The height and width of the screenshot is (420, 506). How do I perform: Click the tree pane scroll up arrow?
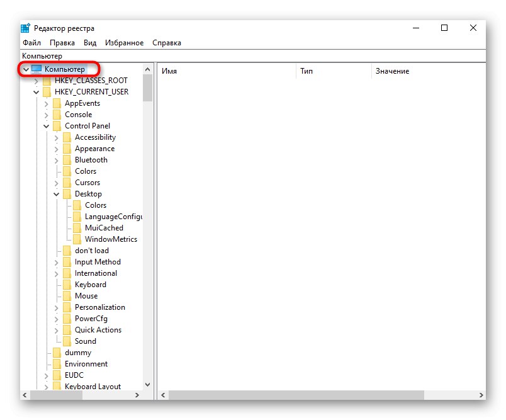point(147,69)
